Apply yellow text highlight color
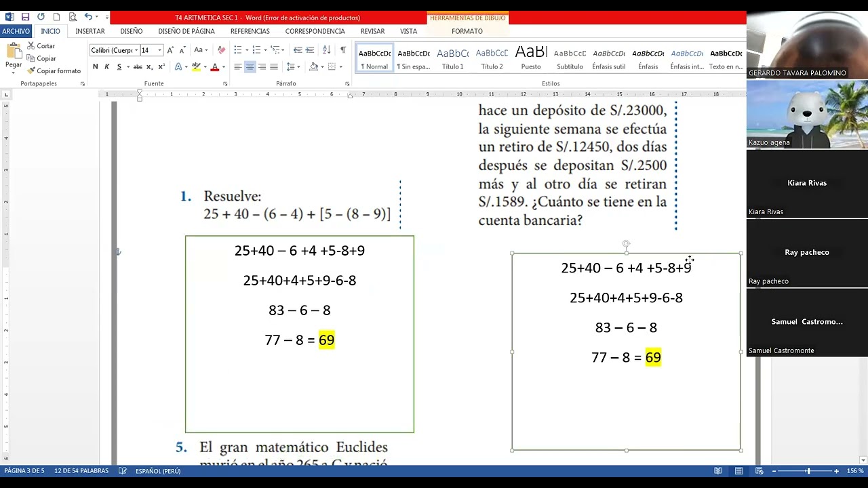This screenshot has width=868, height=488. tap(196, 66)
